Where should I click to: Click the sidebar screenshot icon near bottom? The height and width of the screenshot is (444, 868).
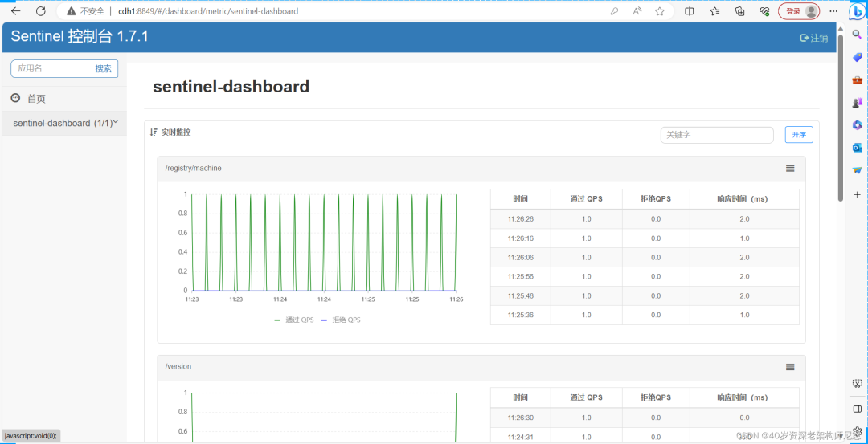[x=857, y=383]
